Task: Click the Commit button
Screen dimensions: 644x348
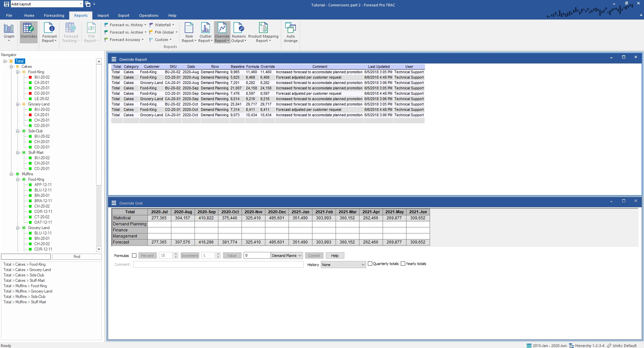Action: [x=314, y=256]
